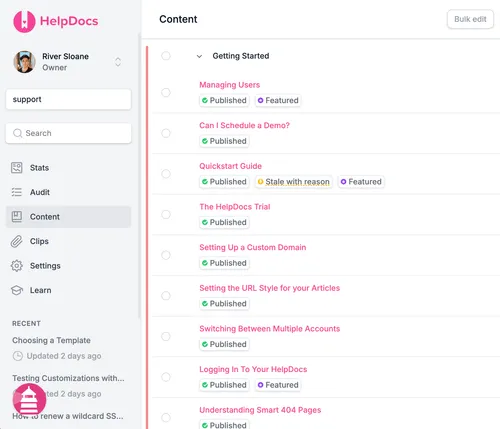The width and height of the screenshot is (500, 429).
Task: Select Understanding Smart 404 Pages checkbox
Action: pyautogui.click(x=166, y=418)
